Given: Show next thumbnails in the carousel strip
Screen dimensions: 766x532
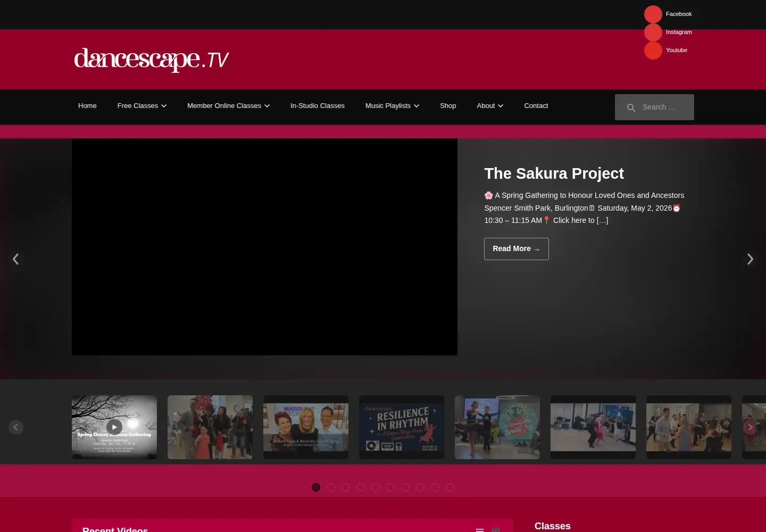Looking at the screenshot, I should 750,427.
